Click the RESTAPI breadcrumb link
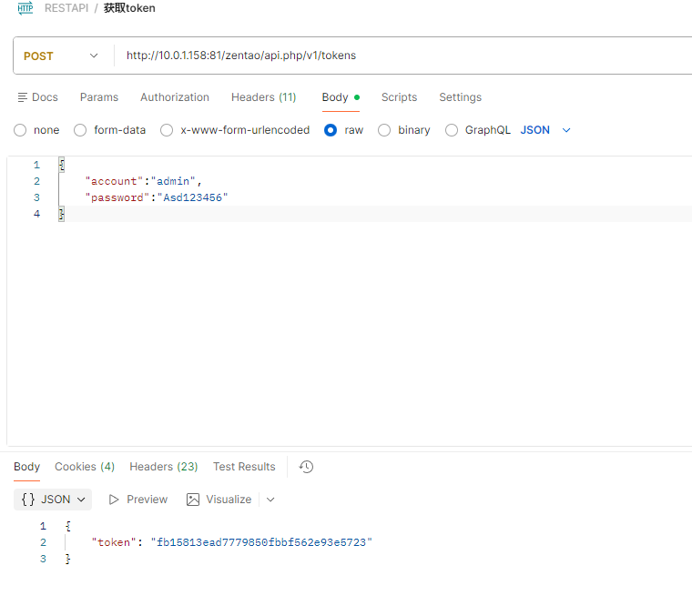 click(x=66, y=8)
